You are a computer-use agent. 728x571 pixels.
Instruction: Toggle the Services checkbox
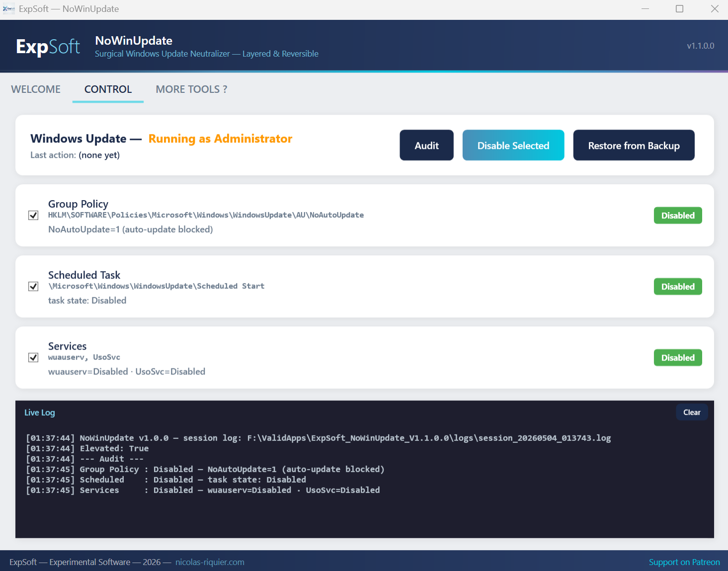(x=33, y=357)
